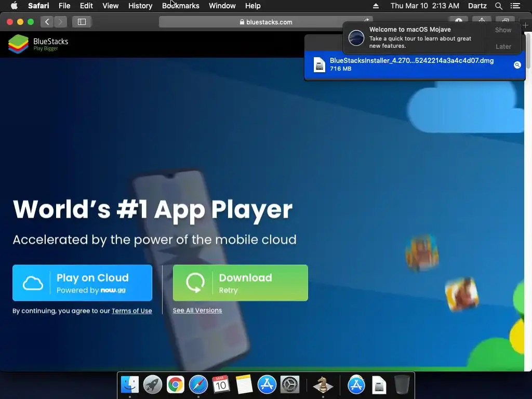Open Launchpad from the Dock
The image size is (532, 399).
click(153, 385)
